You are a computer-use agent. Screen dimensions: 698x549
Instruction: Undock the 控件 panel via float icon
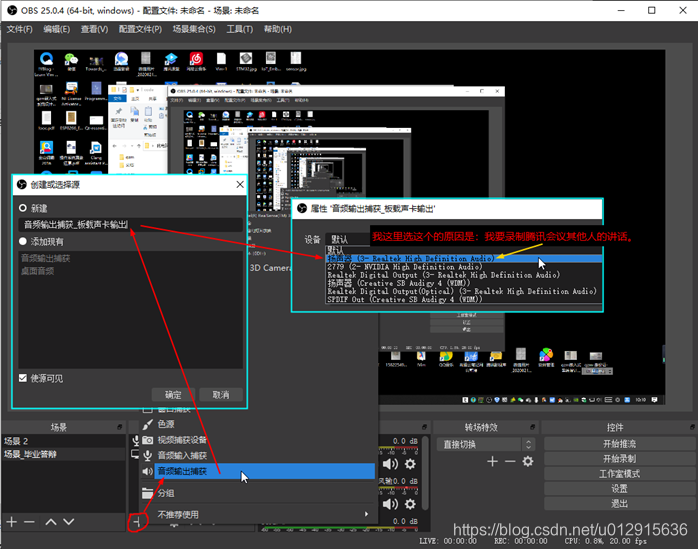tap(692, 427)
